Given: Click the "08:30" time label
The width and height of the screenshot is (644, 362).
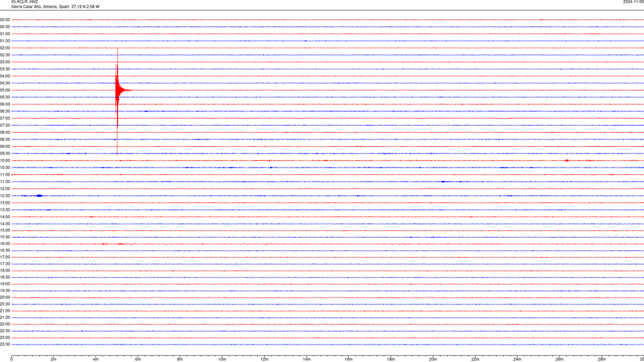Looking at the screenshot, I should pyautogui.click(x=5, y=139).
